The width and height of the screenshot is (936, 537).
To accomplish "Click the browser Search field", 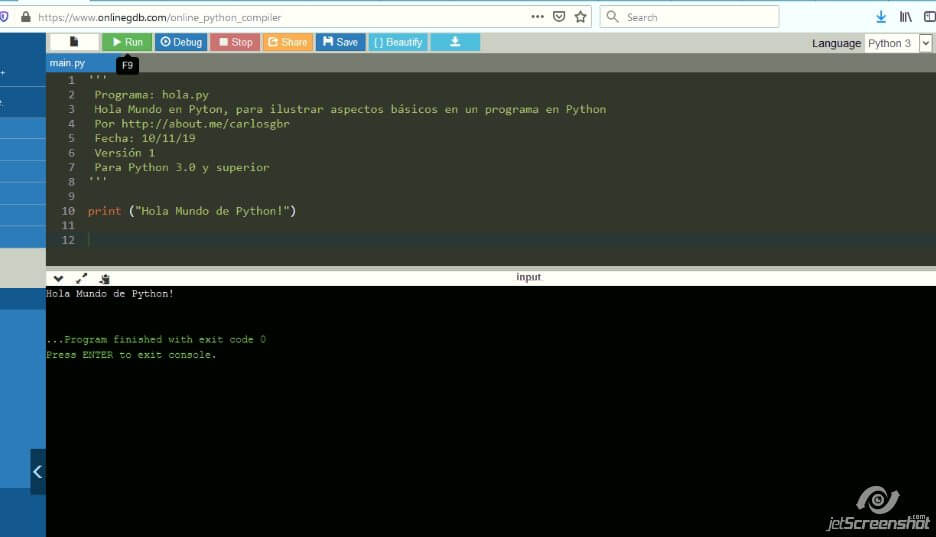I will coord(689,17).
